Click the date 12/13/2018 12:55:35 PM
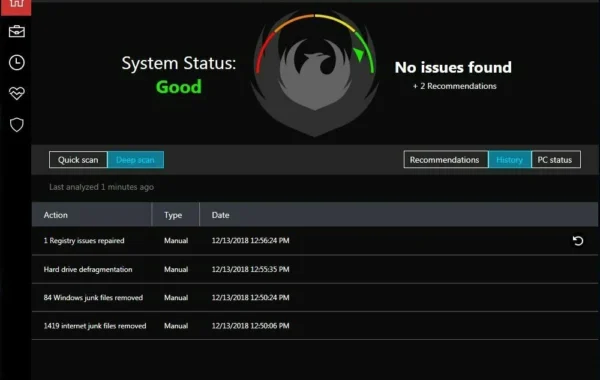The height and width of the screenshot is (380, 600). click(x=250, y=269)
